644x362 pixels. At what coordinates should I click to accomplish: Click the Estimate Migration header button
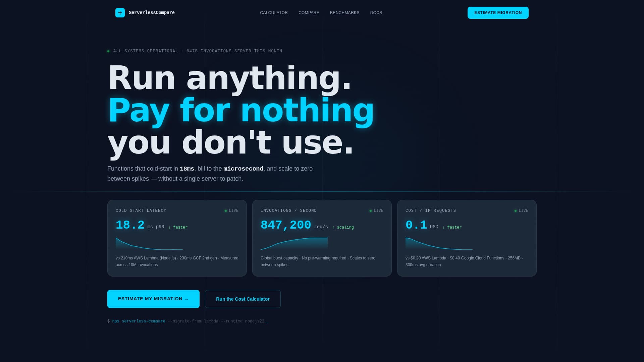[498, 13]
